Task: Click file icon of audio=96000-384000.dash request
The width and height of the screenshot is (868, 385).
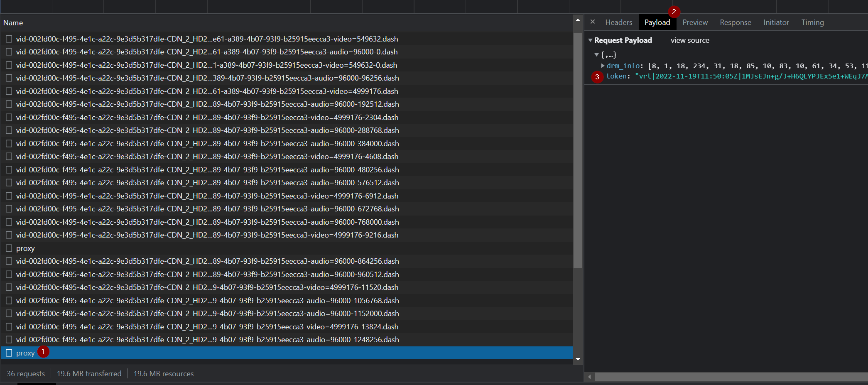Action: [9, 144]
